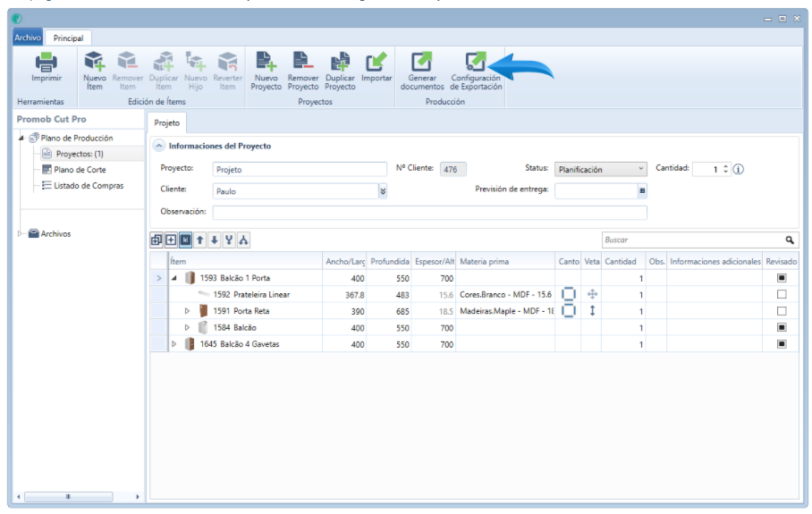Screen dimensions: 812x514
Task: Click the Reverter Ítem icon
Action: 227,61
